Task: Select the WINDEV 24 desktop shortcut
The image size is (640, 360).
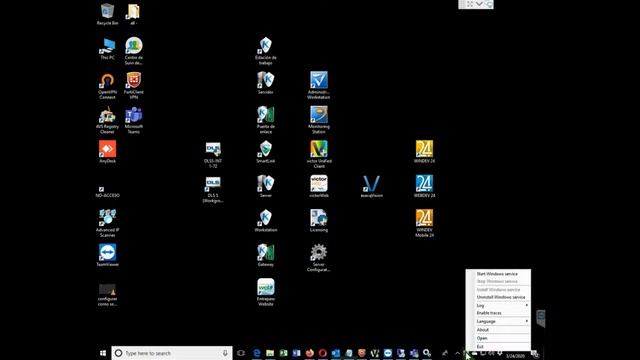Action: point(424,152)
